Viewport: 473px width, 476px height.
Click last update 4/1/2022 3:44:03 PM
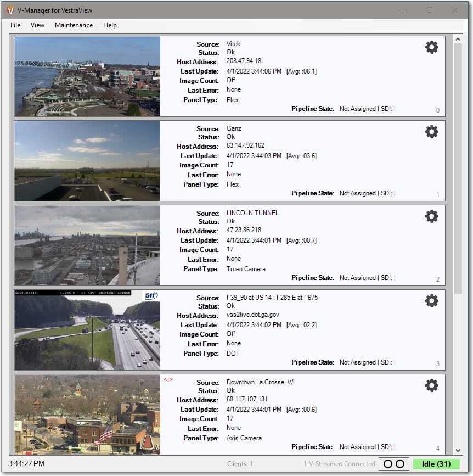click(254, 156)
